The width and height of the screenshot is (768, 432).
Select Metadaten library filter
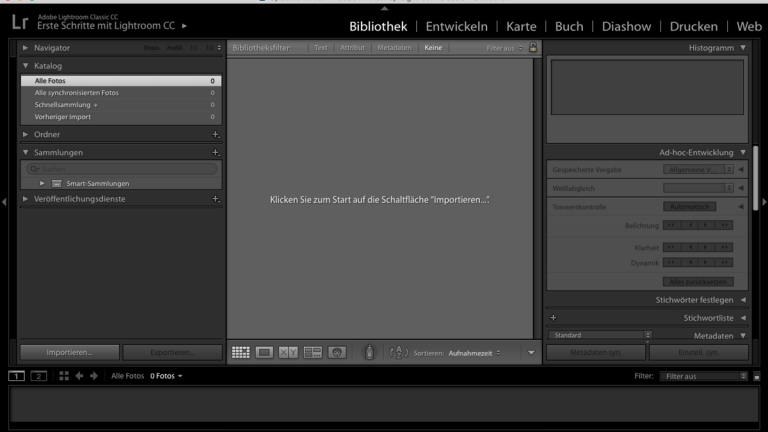coord(394,47)
